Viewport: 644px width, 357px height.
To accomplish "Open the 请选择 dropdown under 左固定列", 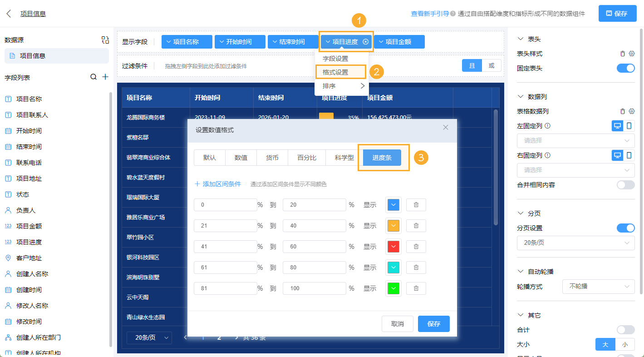I will pos(575,141).
